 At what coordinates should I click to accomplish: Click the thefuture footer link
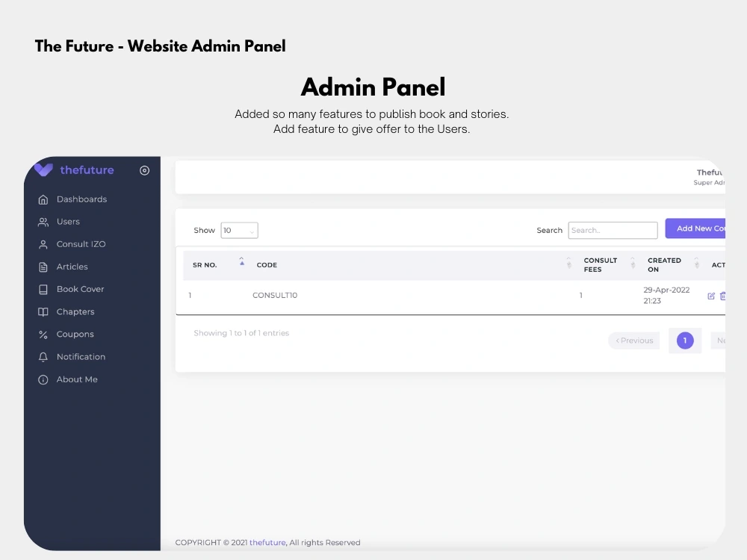pyautogui.click(x=267, y=542)
